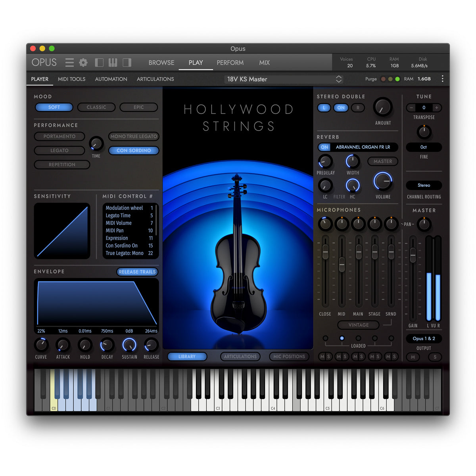Toggle Mono True Legato
The width and height of the screenshot is (476, 476).
134,136
